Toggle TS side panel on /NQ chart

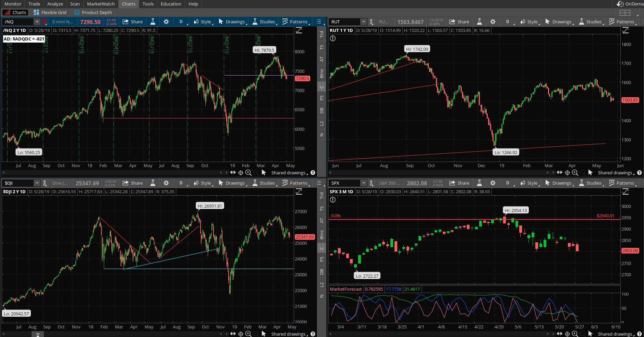pyautogui.click(x=321, y=47)
